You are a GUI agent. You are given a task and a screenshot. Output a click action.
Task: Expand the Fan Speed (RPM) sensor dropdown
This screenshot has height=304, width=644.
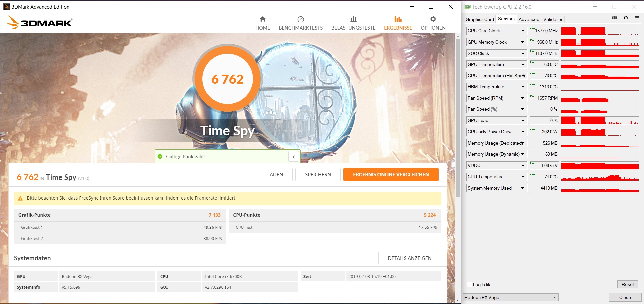523,98
